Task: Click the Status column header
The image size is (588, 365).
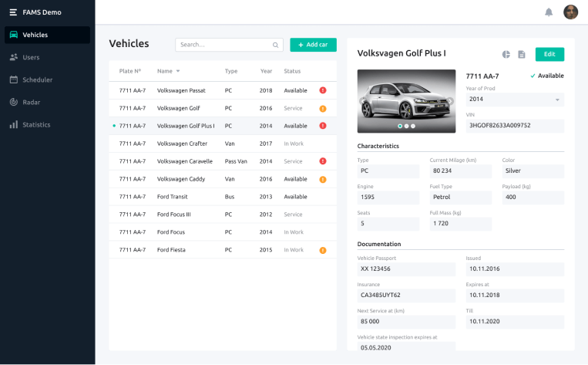Action: 292,71
